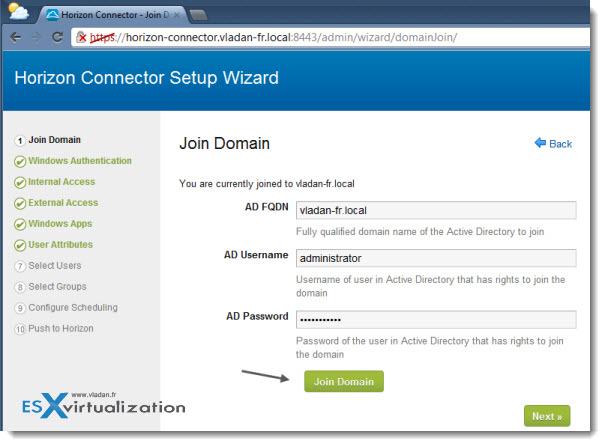Screen dimensions: 605x446
Task: Click the "Password of the user" help text
Action: click(x=430, y=347)
